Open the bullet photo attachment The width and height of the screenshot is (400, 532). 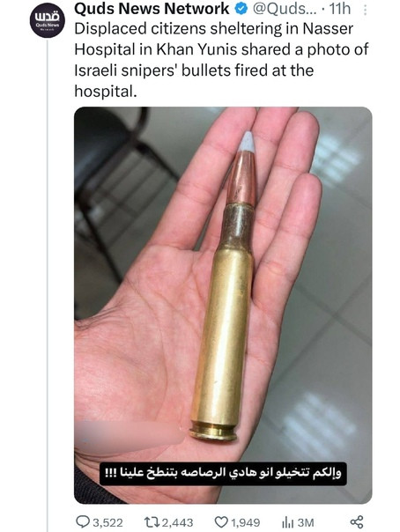(223, 305)
